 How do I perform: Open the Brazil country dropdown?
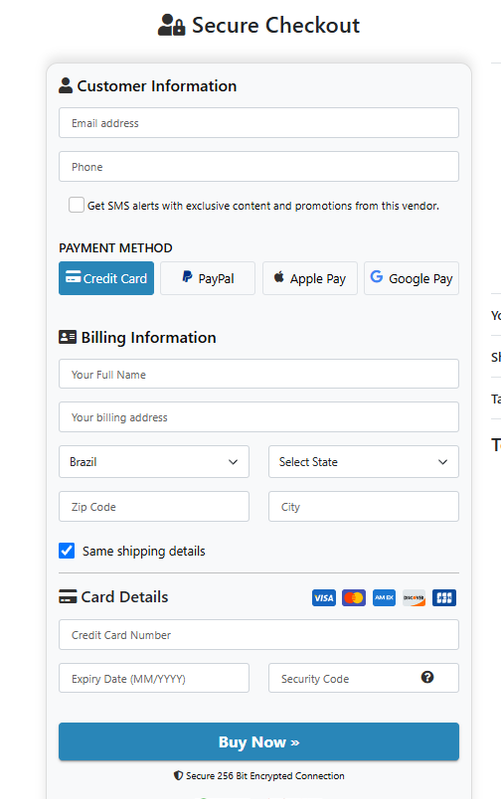pyautogui.click(x=154, y=462)
